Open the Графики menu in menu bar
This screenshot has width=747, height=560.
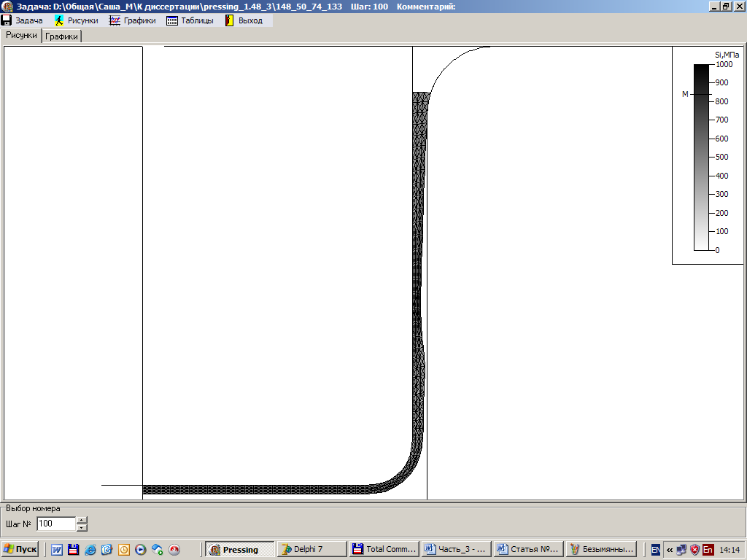(x=134, y=20)
